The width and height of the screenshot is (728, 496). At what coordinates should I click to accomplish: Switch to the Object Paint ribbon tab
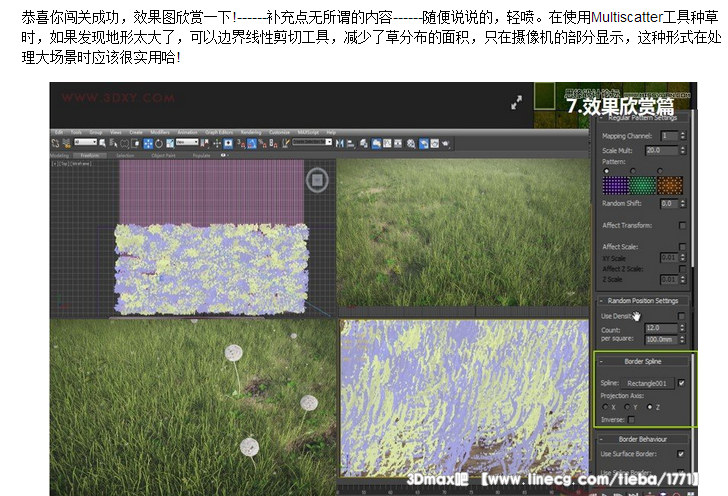click(x=163, y=155)
